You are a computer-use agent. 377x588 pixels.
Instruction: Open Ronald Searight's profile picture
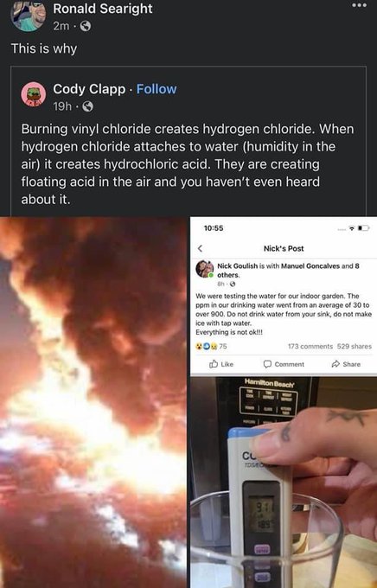(29, 16)
